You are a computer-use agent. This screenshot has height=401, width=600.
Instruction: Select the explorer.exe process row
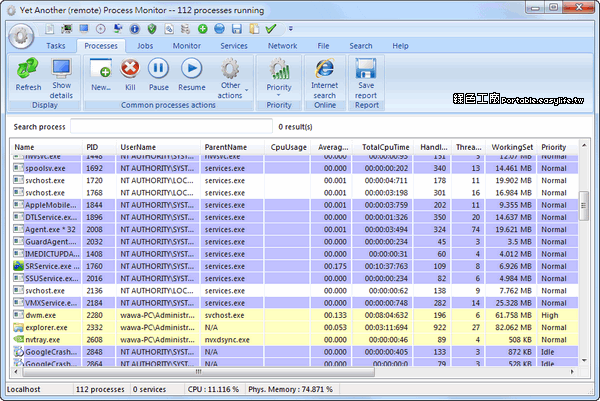(295, 328)
